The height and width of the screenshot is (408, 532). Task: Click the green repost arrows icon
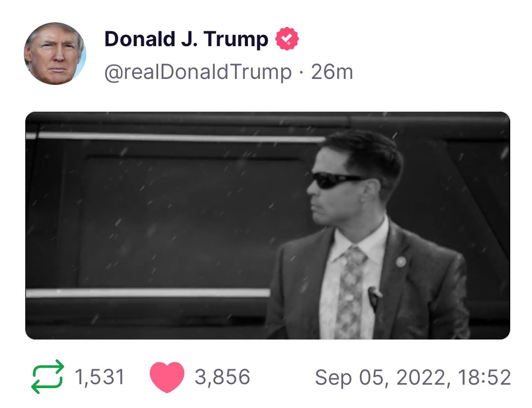coord(48,377)
